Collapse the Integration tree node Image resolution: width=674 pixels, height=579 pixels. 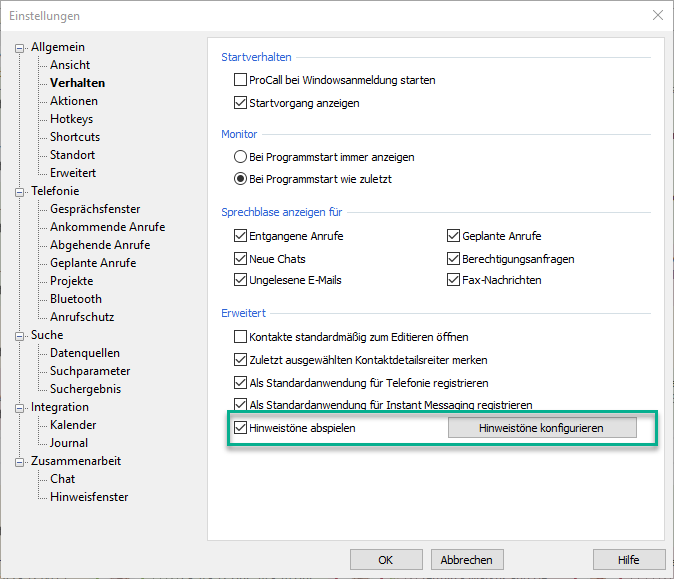(20, 408)
